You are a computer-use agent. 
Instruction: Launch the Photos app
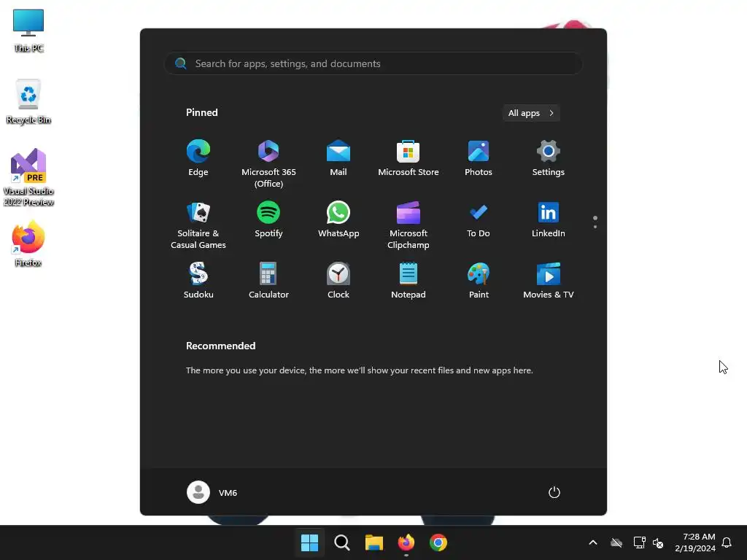479,158
